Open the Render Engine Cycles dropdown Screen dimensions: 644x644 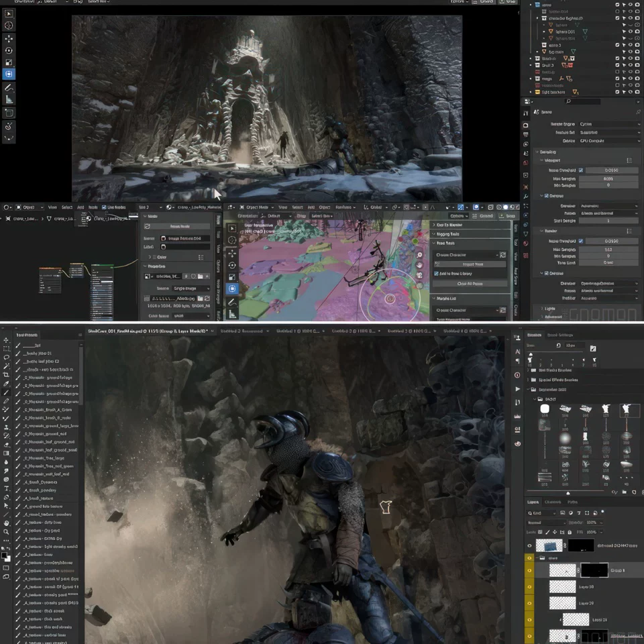pyautogui.click(x=610, y=124)
